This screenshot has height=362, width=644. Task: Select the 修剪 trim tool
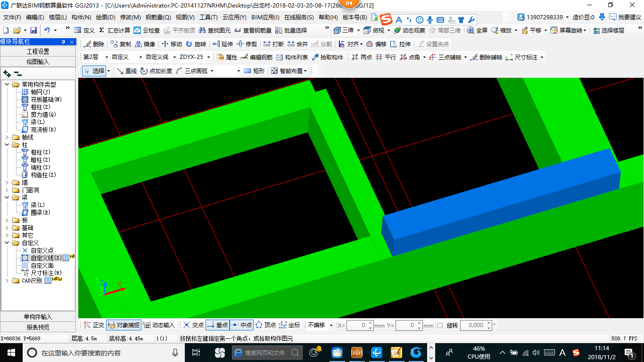point(247,44)
